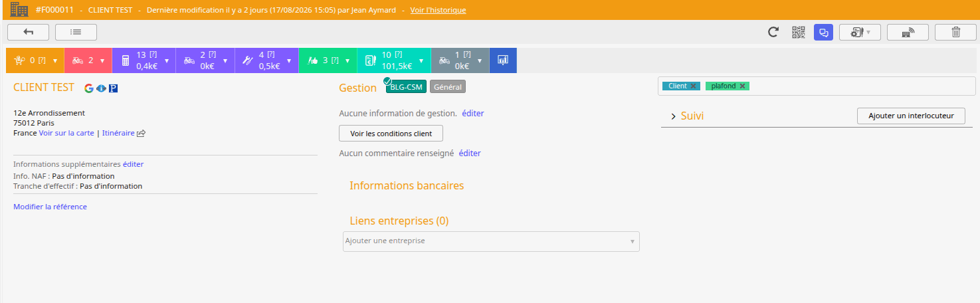Expand the orange 0 tab dropdown arrow
The height and width of the screenshot is (303, 980).
[x=55, y=60]
